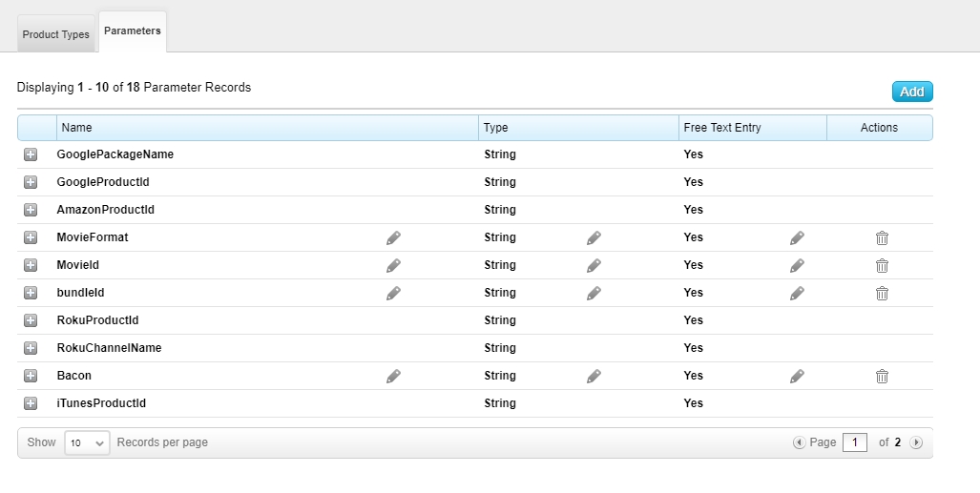Go to the next page arrow
The height and width of the screenshot is (493, 980).
click(x=916, y=442)
